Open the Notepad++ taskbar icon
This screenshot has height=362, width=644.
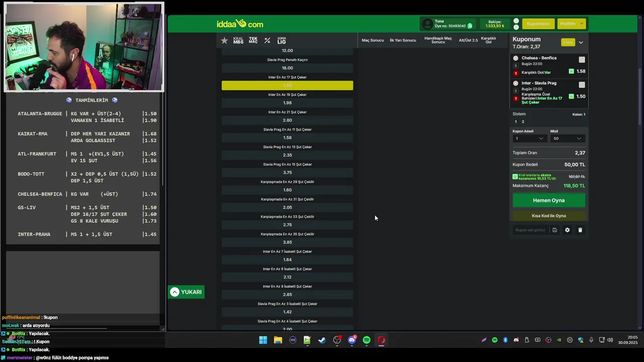click(307, 340)
